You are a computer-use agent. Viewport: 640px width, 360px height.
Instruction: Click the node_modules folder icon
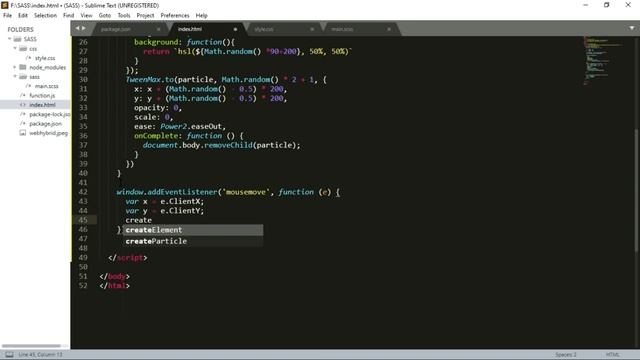(x=23, y=67)
